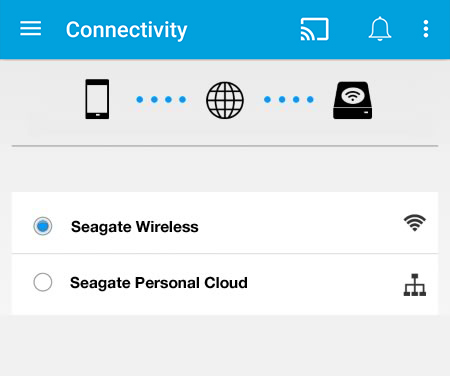Tap the dots between globe and drive

click(289, 99)
